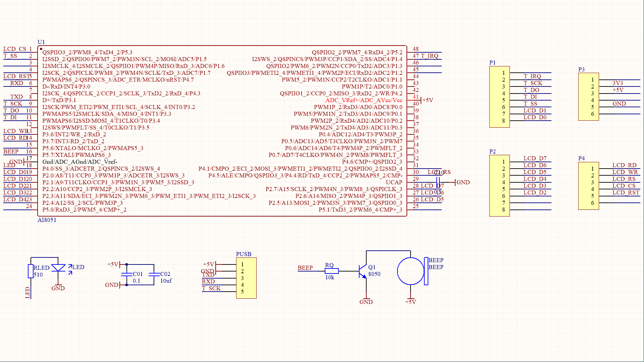This screenshot has height=362, width=644.
Task: Select the PUSB connector body
Action: point(246,278)
